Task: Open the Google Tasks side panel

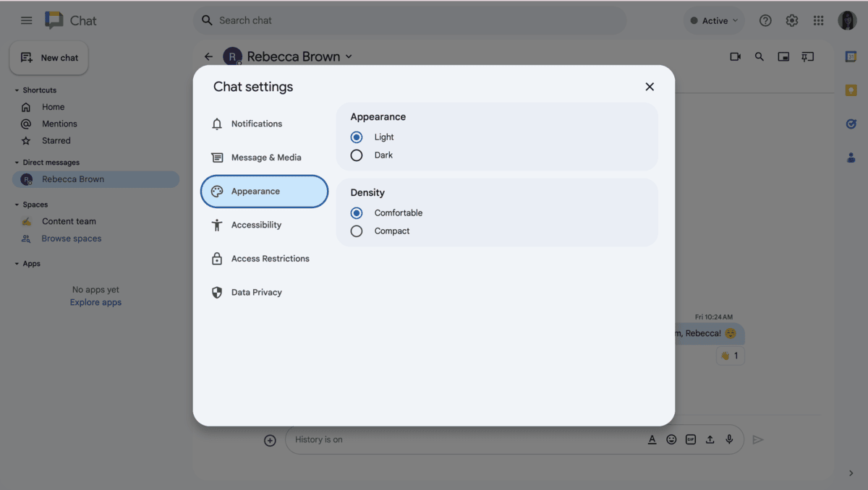Action: click(x=851, y=124)
